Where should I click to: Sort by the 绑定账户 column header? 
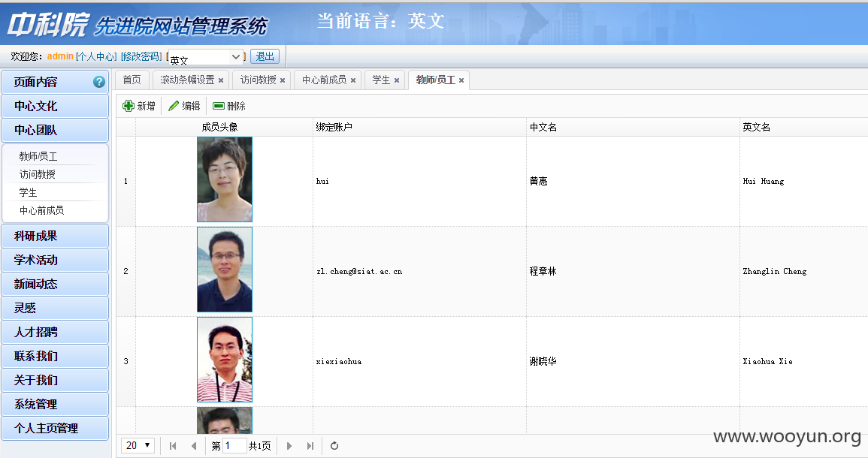(x=419, y=127)
